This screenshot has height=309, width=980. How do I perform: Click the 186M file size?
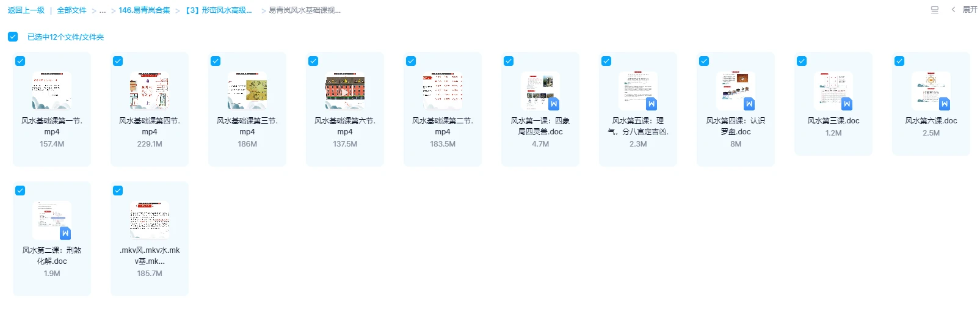(247, 144)
